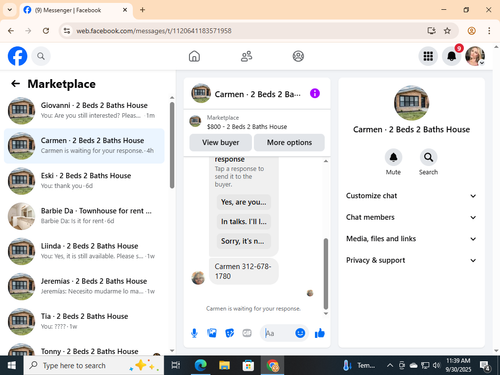Open Carmen conversation in the list

[84, 146]
